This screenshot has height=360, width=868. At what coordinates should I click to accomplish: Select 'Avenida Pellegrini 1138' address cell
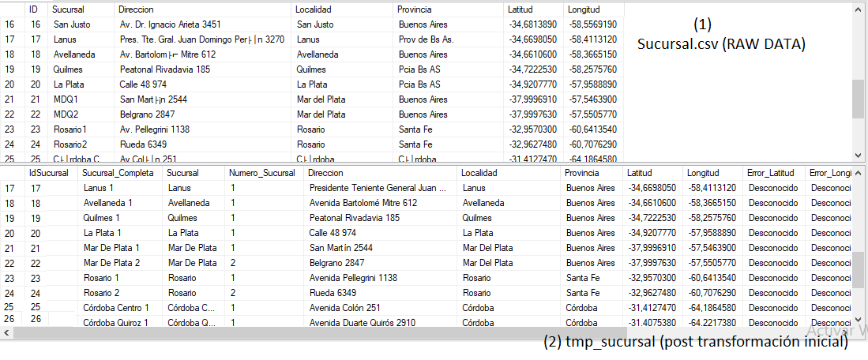tap(381, 278)
